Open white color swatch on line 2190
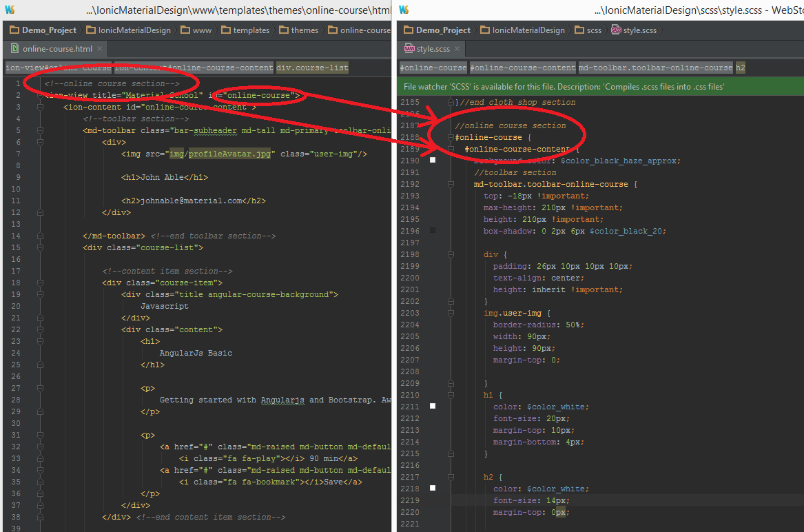Screen dimensions: 804x532 tap(433, 160)
